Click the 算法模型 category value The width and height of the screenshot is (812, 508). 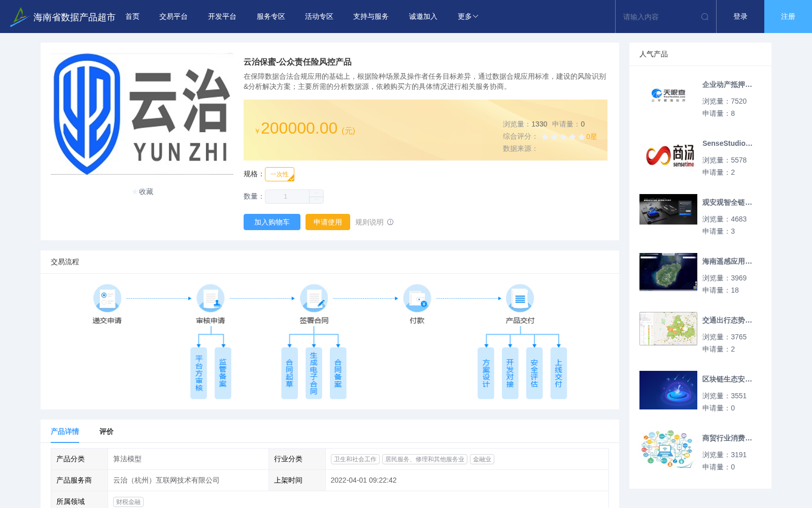click(x=127, y=459)
